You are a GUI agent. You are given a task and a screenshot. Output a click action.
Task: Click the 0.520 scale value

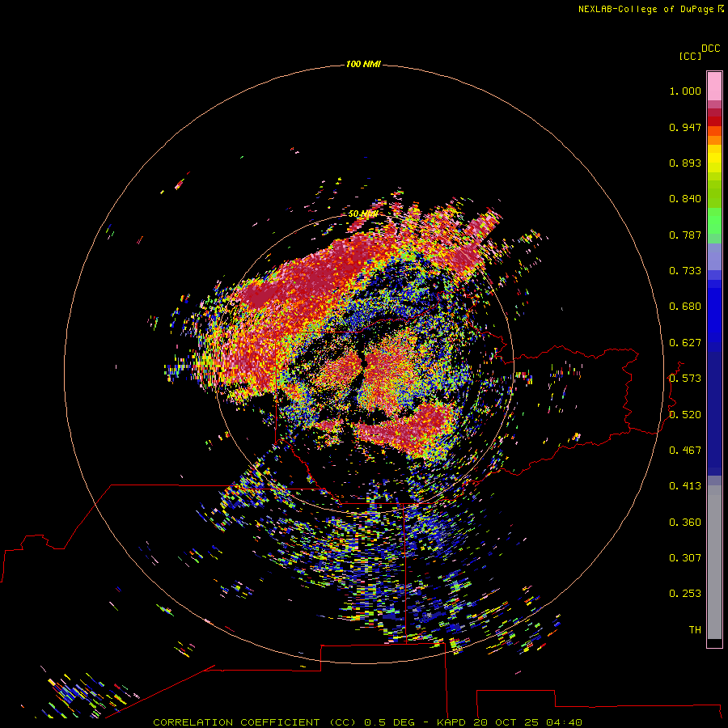pos(685,415)
